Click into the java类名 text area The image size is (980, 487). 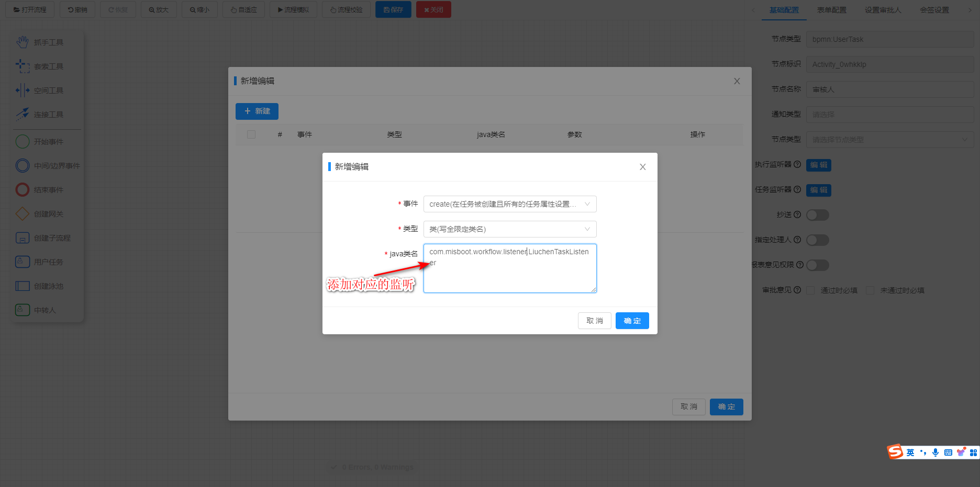[510, 268]
